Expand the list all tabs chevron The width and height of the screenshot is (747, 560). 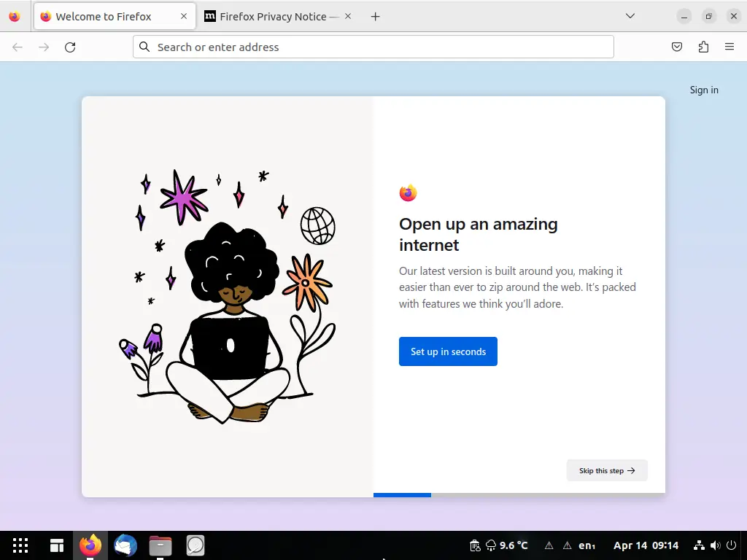click(x=630, y=16)
